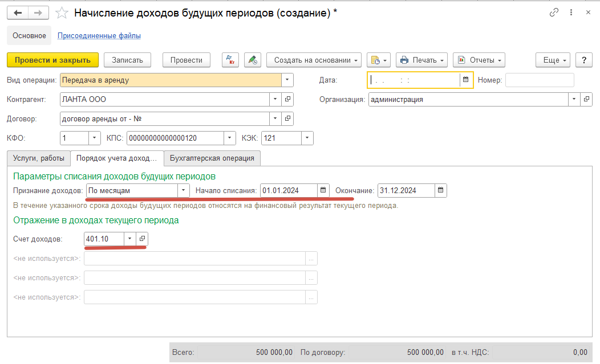Click the КПС field 00000000000000120
The width and height of the screenshot is (600, 364).
pos(175,138)
